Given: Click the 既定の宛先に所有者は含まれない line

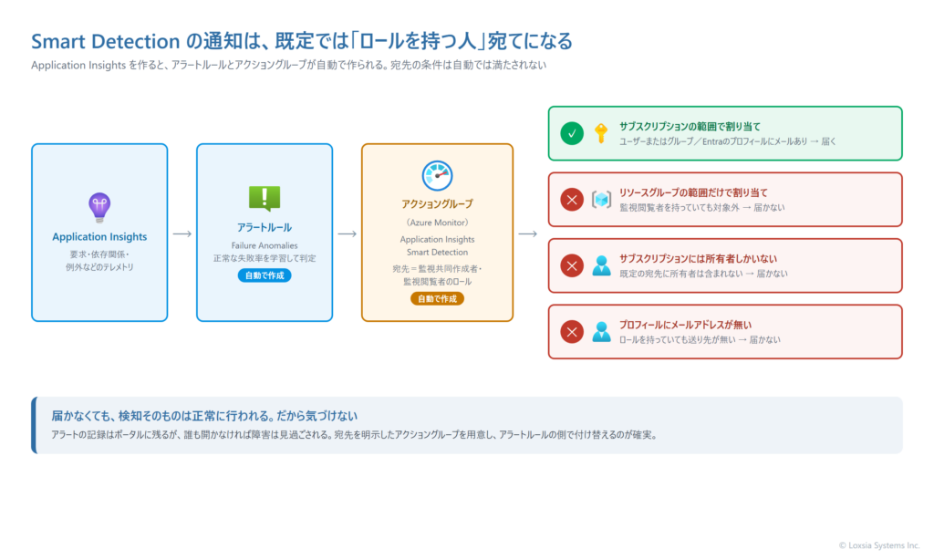Looking at the screenshot, I should 703,274.
